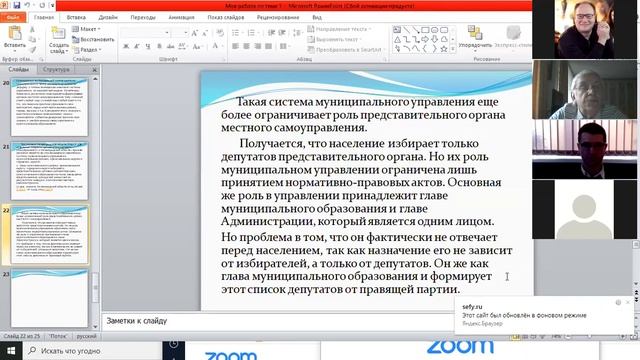
Task: Click the Undo arrow in quick access toolbar
Action: pyautogui.click(x=27, y=5)
